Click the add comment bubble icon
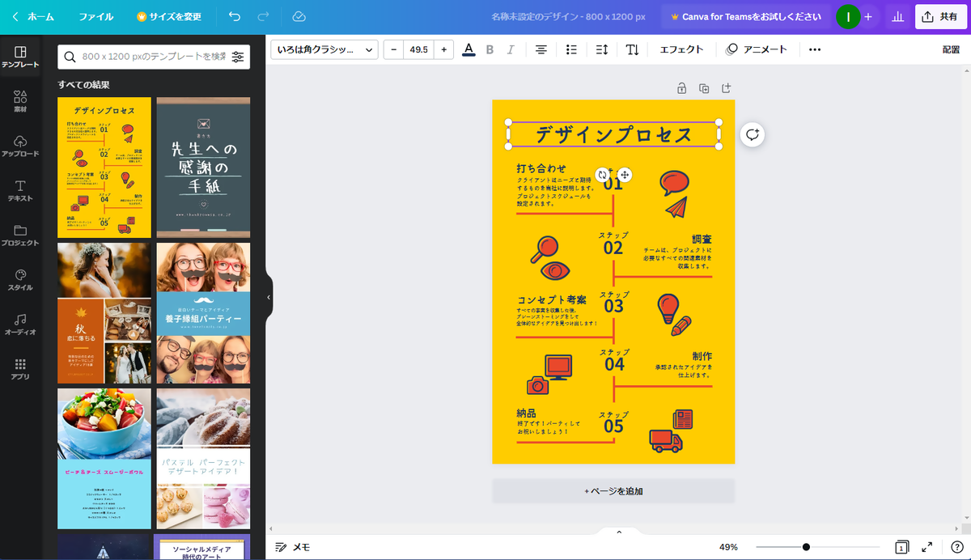971x560 pixels. coord(753,134)
